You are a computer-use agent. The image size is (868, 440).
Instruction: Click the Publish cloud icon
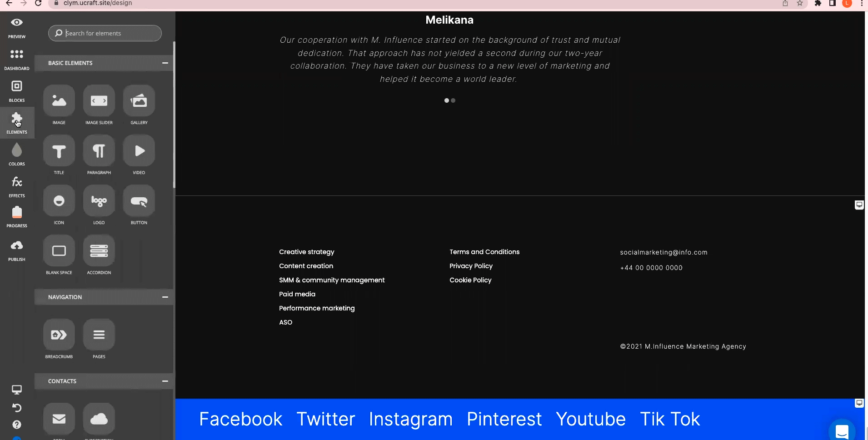click(17, 245)
